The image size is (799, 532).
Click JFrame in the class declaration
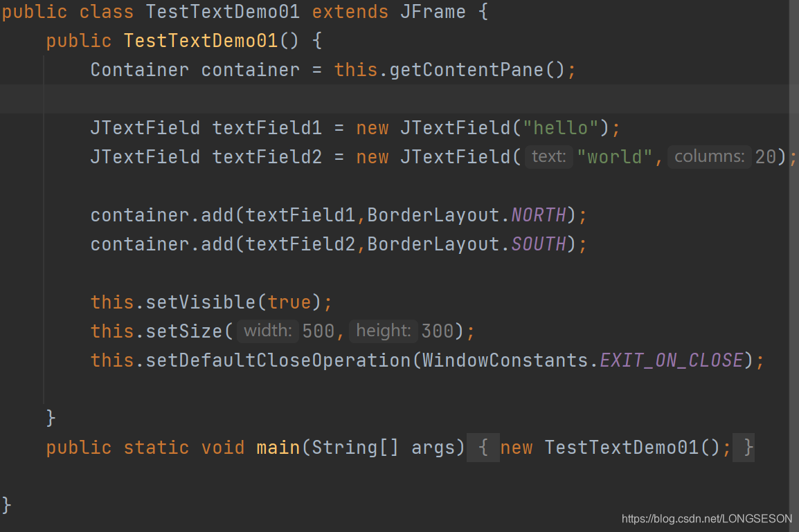tap(433, 12)
